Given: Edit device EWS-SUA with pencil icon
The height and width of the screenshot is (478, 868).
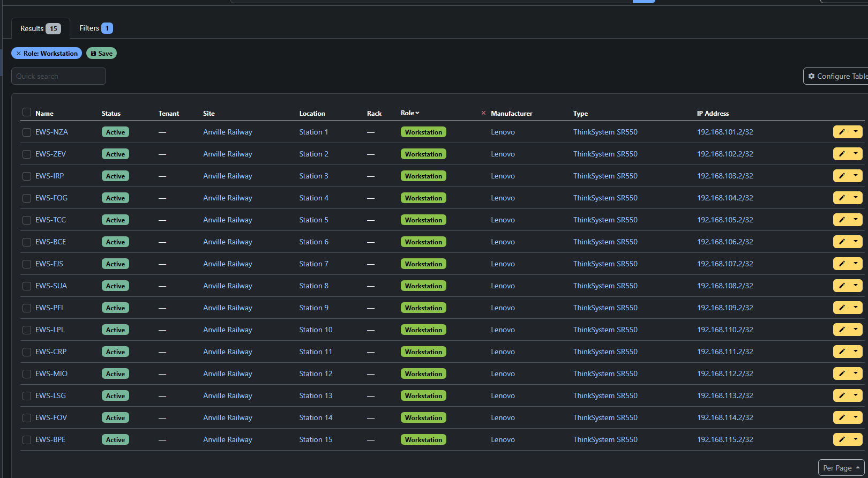Looking at the screenshot, I should click(x=842, y=286).
